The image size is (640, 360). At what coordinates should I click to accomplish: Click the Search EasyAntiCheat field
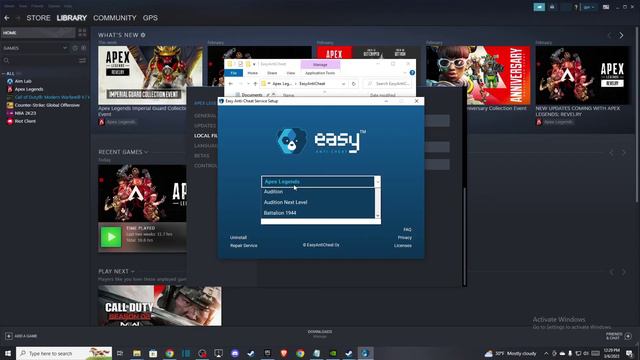(387, 84)
